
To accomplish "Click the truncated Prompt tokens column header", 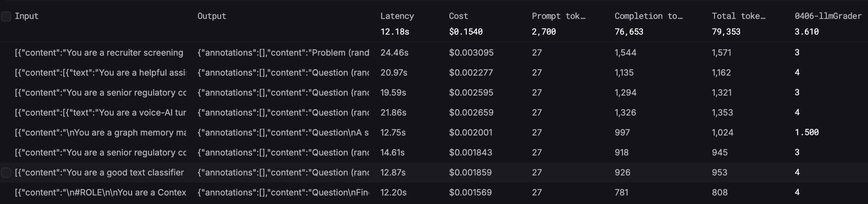I will (558, 16).
